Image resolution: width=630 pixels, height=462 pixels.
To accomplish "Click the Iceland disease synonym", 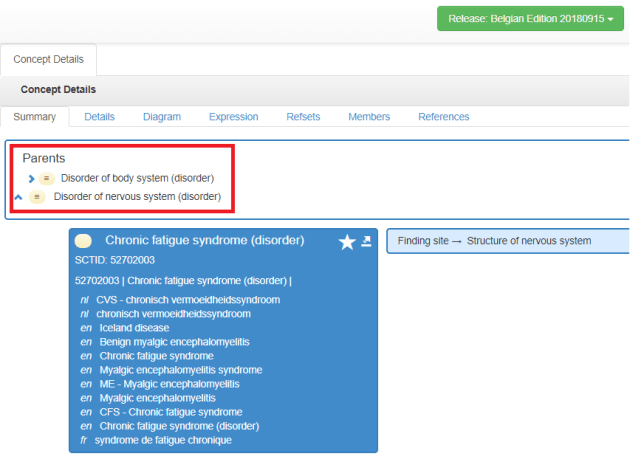I will [134, 328].
